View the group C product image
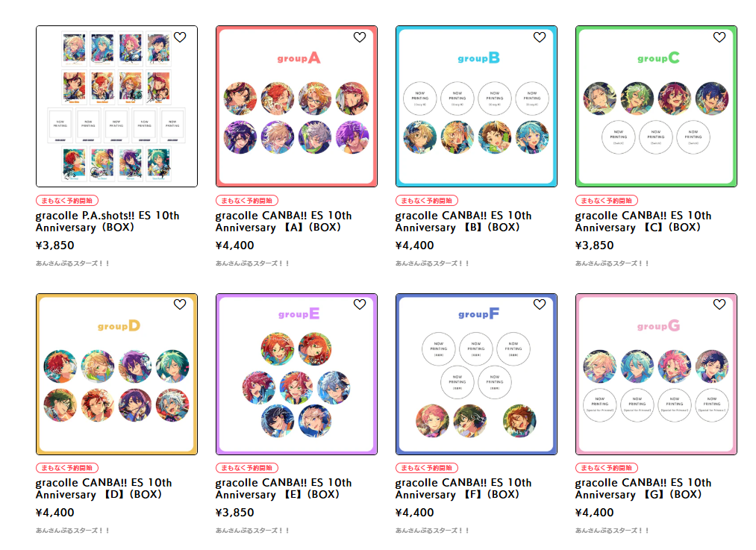 [x=656, y=106]
